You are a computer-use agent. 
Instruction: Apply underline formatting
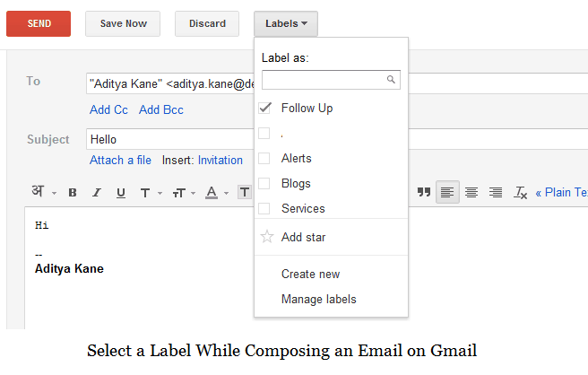121,193
